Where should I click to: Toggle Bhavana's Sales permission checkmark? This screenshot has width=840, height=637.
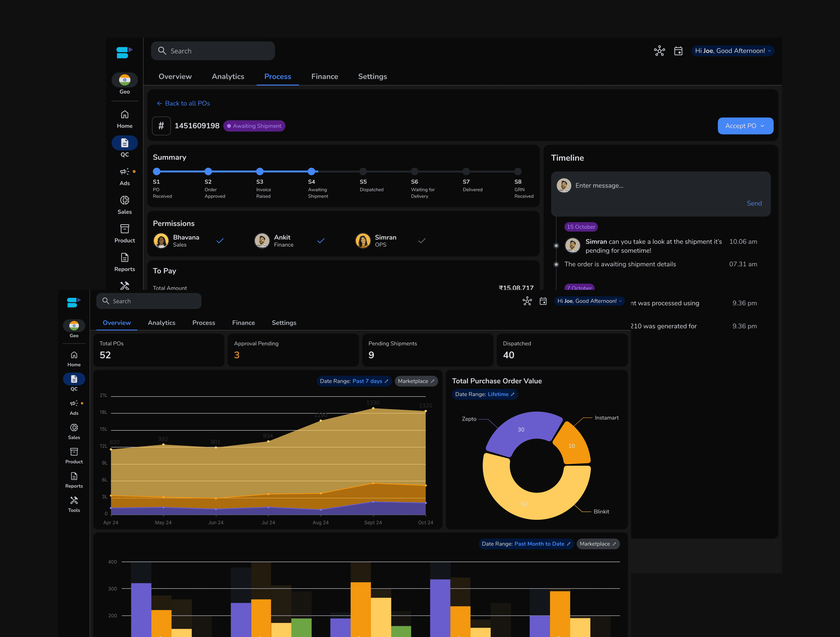tap(220, 241)
